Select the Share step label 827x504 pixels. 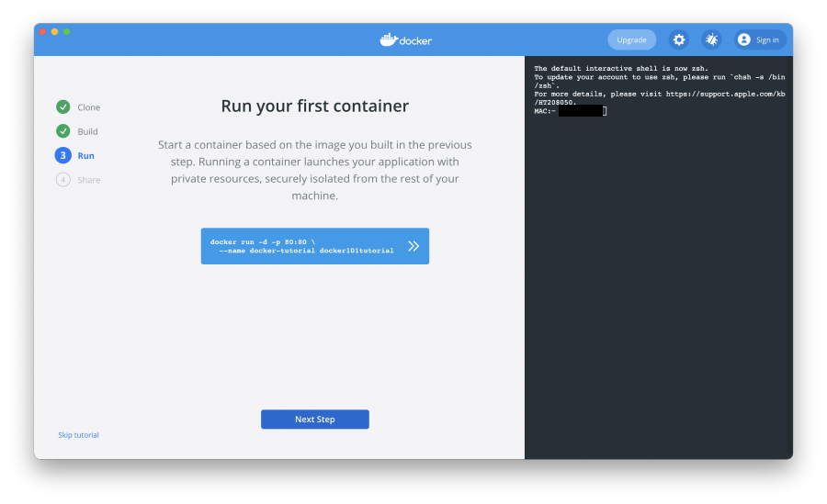tap(88, 180)
